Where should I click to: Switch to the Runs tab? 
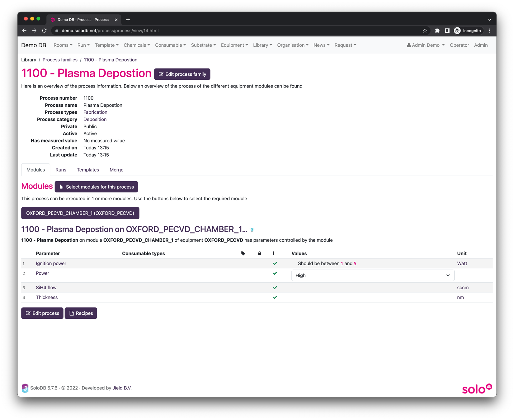pos(61,170)
